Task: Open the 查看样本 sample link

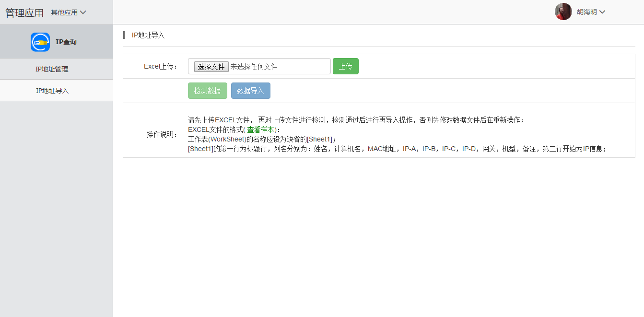Action: [260, 129]
